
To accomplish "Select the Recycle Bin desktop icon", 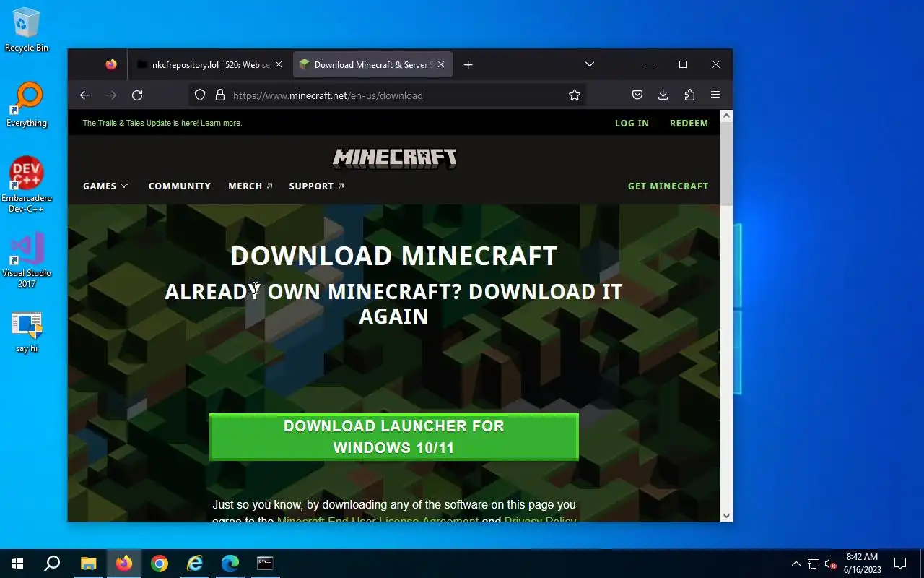I will click(x=27, y=30).
